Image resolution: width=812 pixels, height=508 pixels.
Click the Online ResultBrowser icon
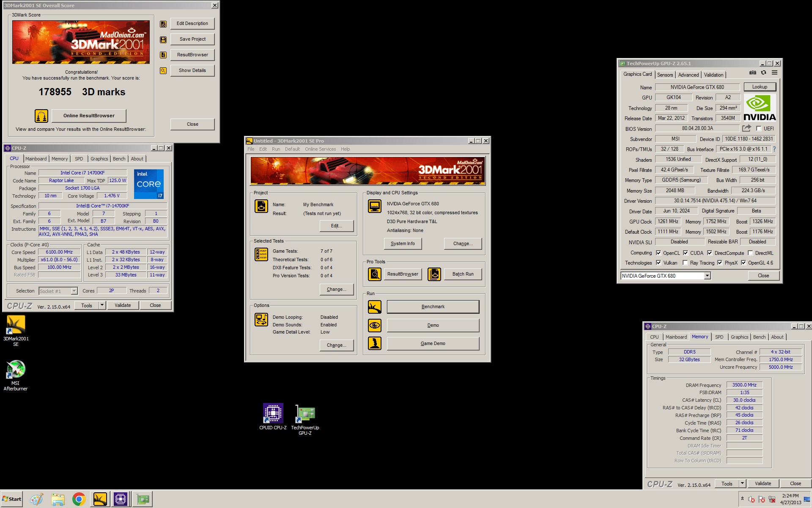click(x=41, y=116)
